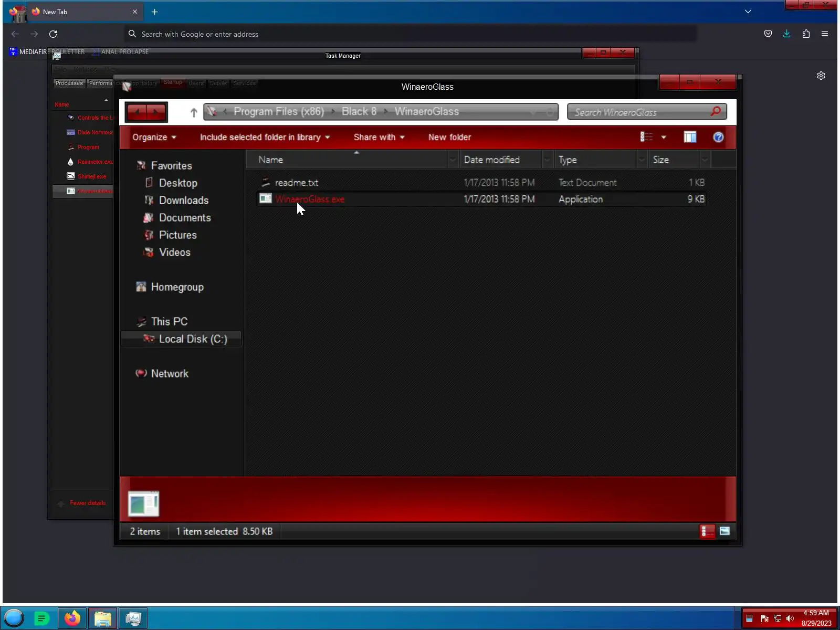Screen dimensions: 840x630
Task: Open Type column filter dropdown
Action: coord(642,160)
